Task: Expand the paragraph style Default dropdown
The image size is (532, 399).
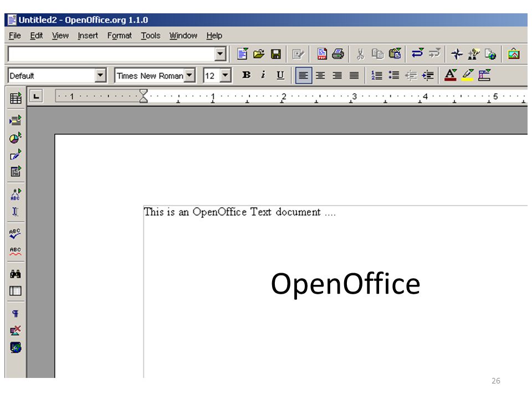Action: click(x=100, y=75)
